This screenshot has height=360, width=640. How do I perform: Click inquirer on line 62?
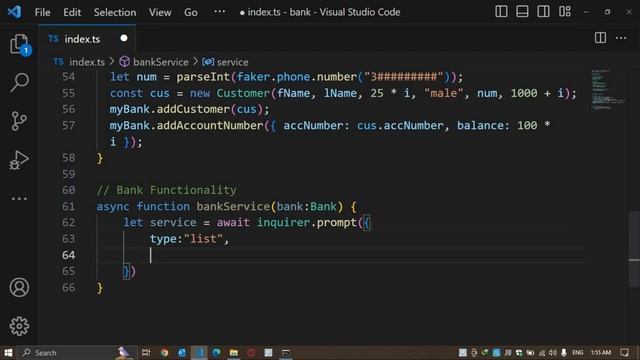(283, 222)
